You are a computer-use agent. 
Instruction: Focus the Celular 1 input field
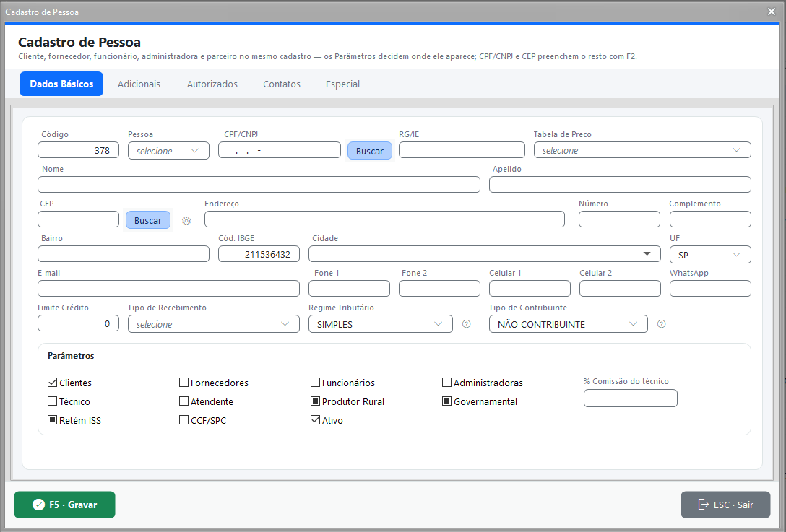point(530,289)
